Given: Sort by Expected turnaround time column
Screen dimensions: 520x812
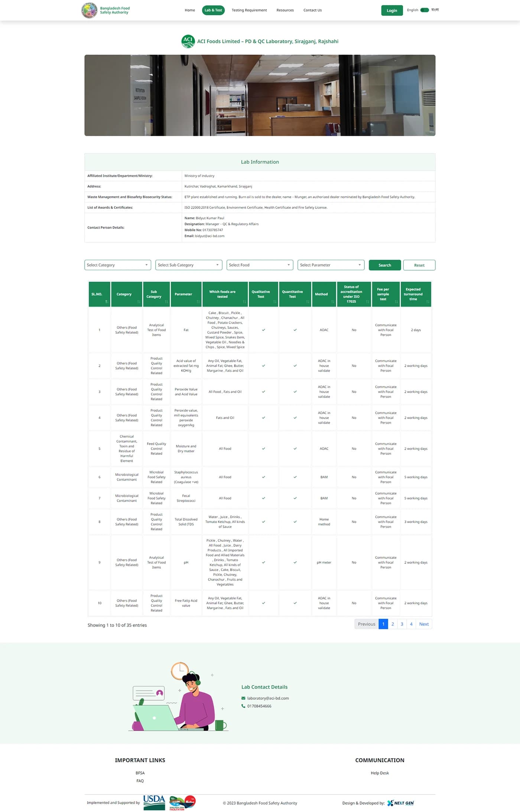Looking at the screenshot, I should point(428,301).
